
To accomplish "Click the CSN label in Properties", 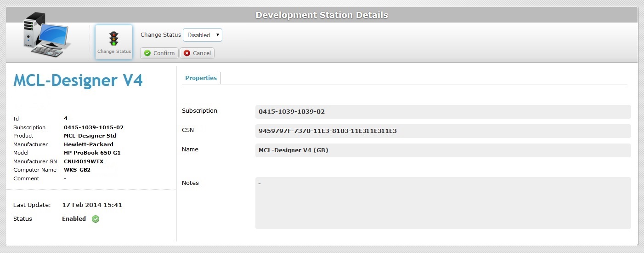I will (x=188, y=130).
